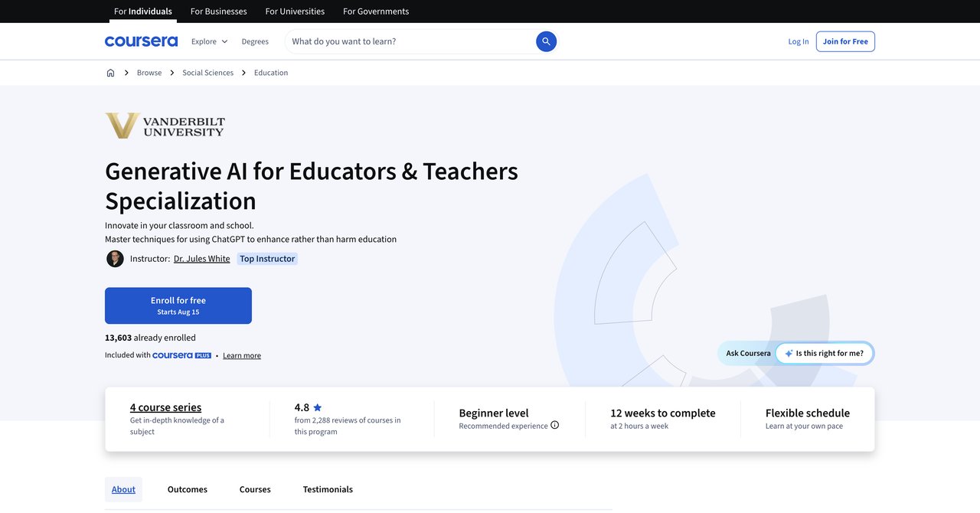Click the Vanderbilt University logo
This screenshot has height=513, width=980.
[165, 126]
